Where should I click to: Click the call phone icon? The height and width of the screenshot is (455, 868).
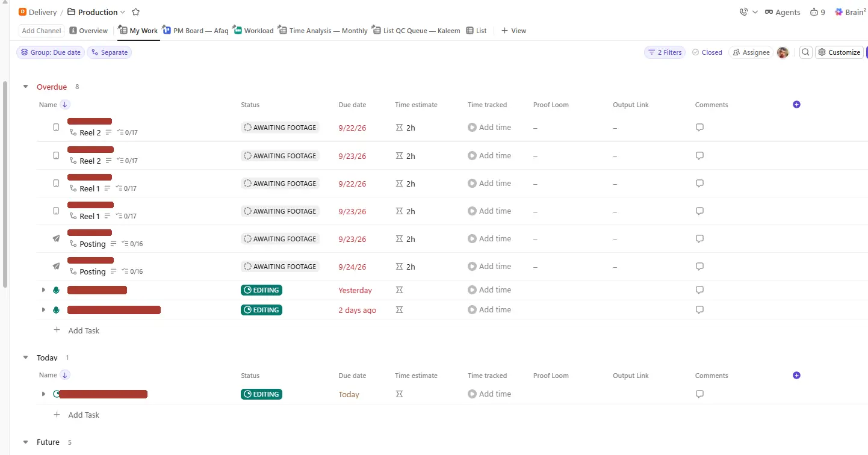(x=743, y=12)
